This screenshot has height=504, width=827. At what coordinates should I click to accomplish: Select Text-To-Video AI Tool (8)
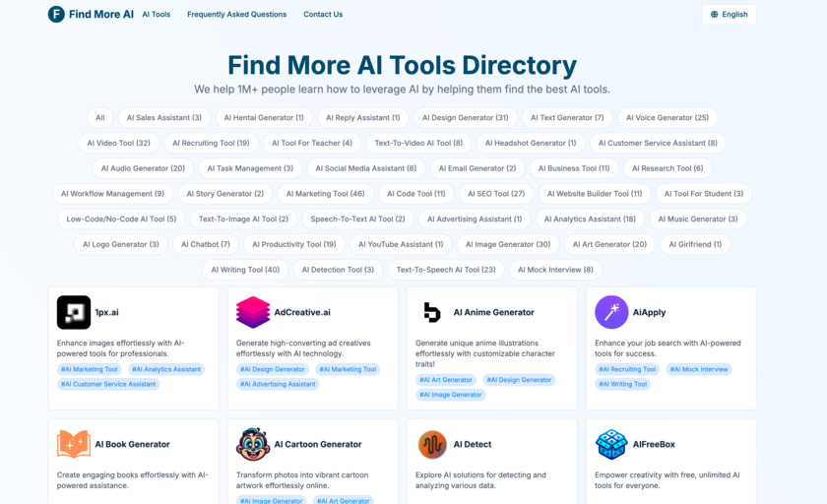coord(418,143)
